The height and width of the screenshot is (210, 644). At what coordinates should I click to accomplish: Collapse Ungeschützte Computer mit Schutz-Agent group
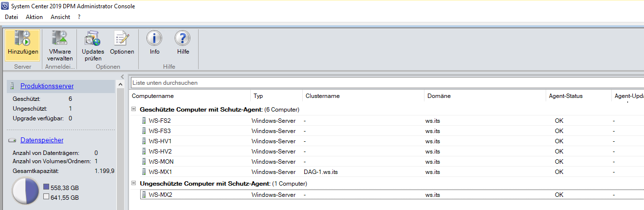tap(134, 184)
